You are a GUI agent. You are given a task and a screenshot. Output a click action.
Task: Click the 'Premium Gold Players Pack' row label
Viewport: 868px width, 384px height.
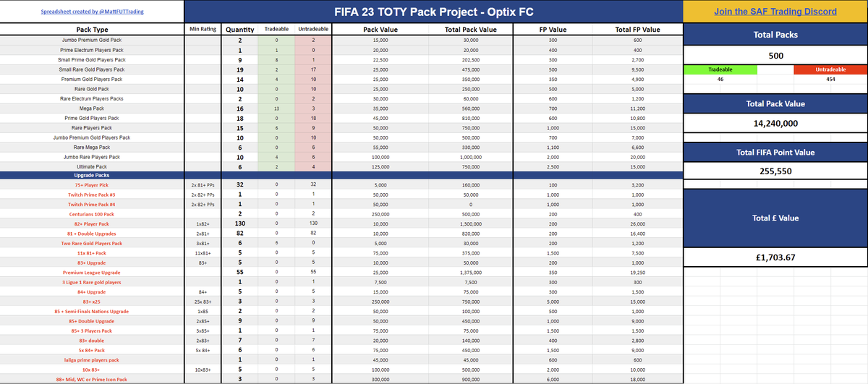pos(92,79)
